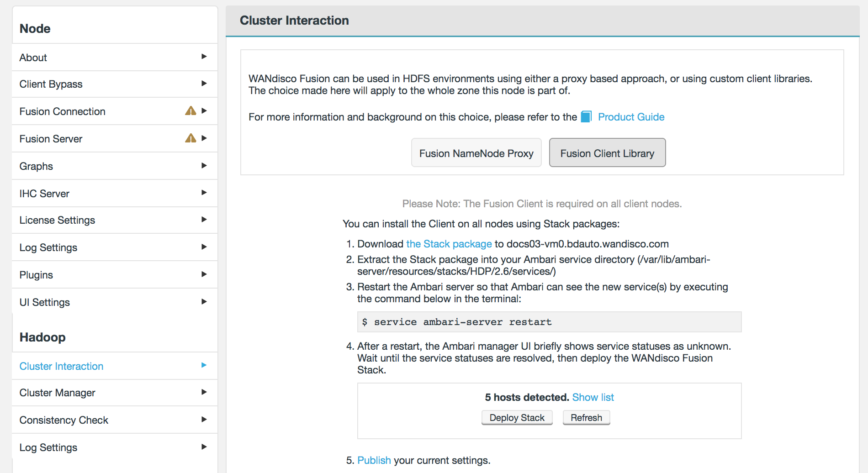The height and width of the screenshot is (473, 868).
Task: Select the Fusion Client Library option
Action: click(x=607, y=153)
